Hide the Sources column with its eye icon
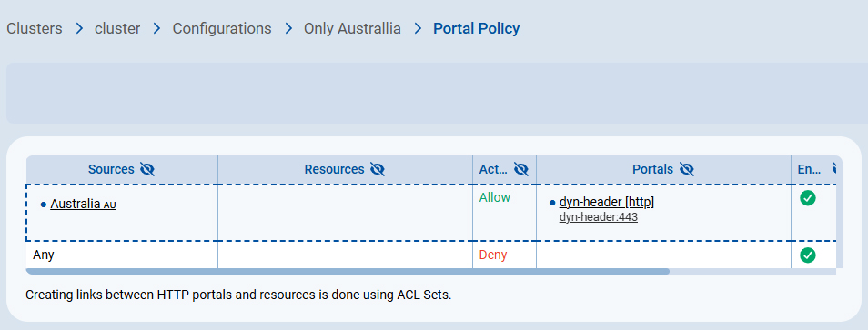Screen dimensions: 868x330 click(147, 169)
